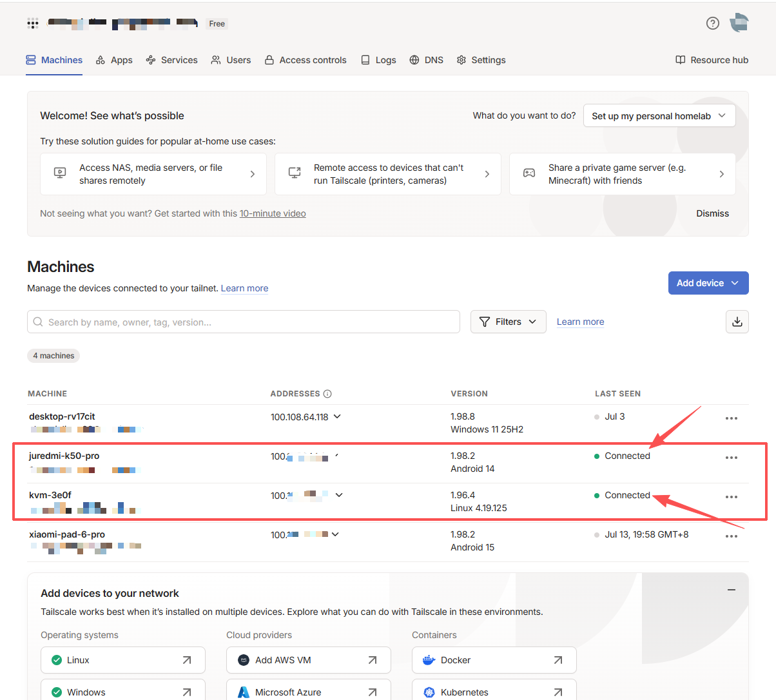
Task: Open the kvm-3e0f machine name
Action: click(50, 495)
